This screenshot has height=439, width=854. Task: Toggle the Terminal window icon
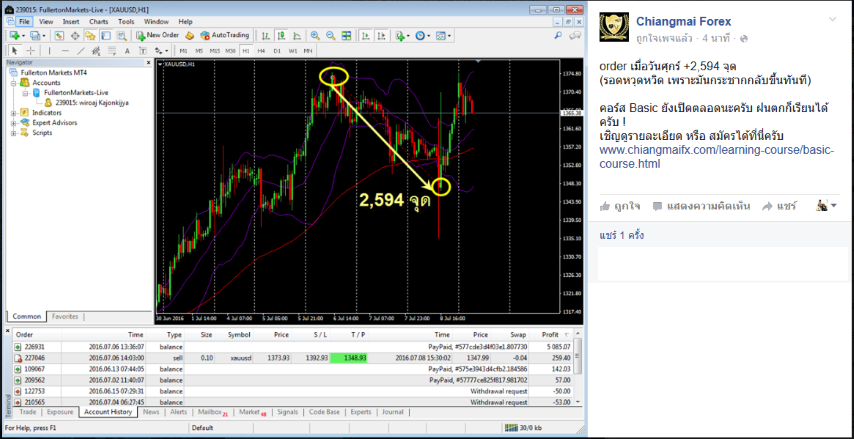(x=106, y=35)
